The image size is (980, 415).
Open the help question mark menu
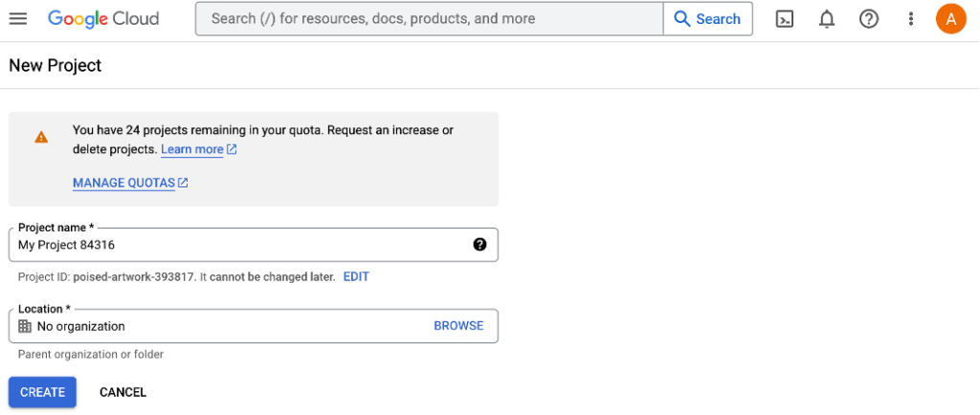click(x=869, y=19)
